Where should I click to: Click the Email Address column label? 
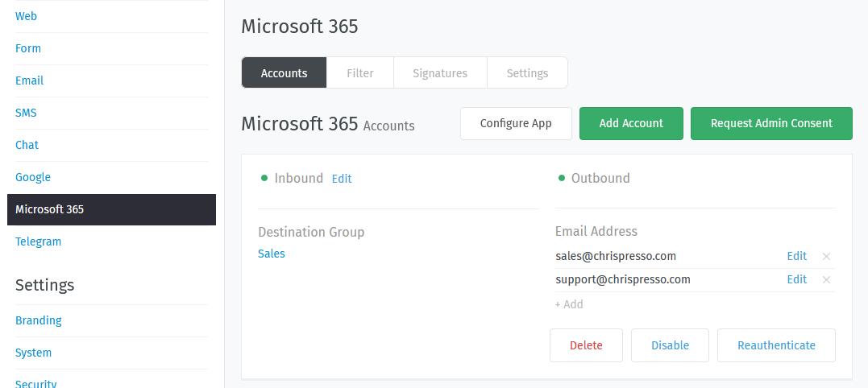tap(596, 231)
